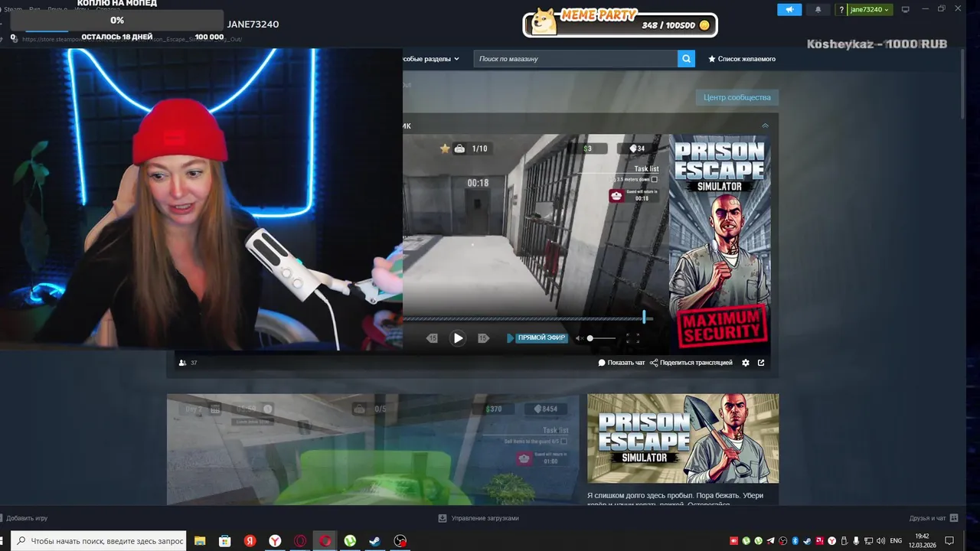
Task: Open Microsoft Store from taskbar
Action: coord(225,541)
